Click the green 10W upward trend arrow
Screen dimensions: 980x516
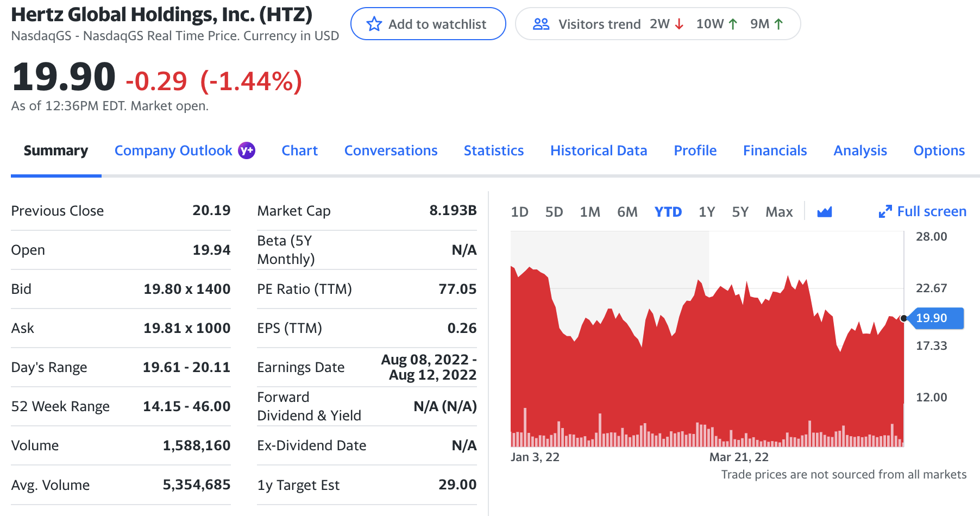click(x=733, y=23)
